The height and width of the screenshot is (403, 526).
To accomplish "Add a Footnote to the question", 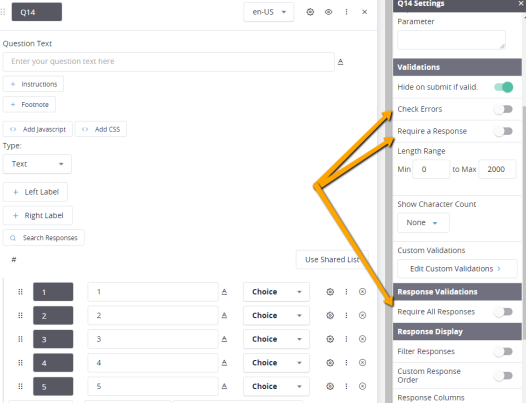I will tap(29, 105).
